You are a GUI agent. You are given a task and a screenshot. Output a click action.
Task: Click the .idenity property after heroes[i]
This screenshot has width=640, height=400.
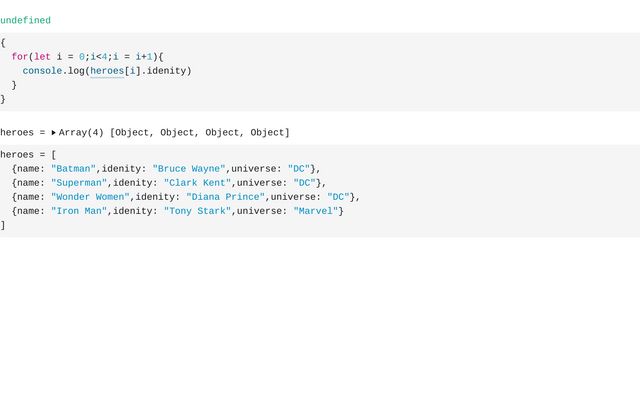pos(166,71)
